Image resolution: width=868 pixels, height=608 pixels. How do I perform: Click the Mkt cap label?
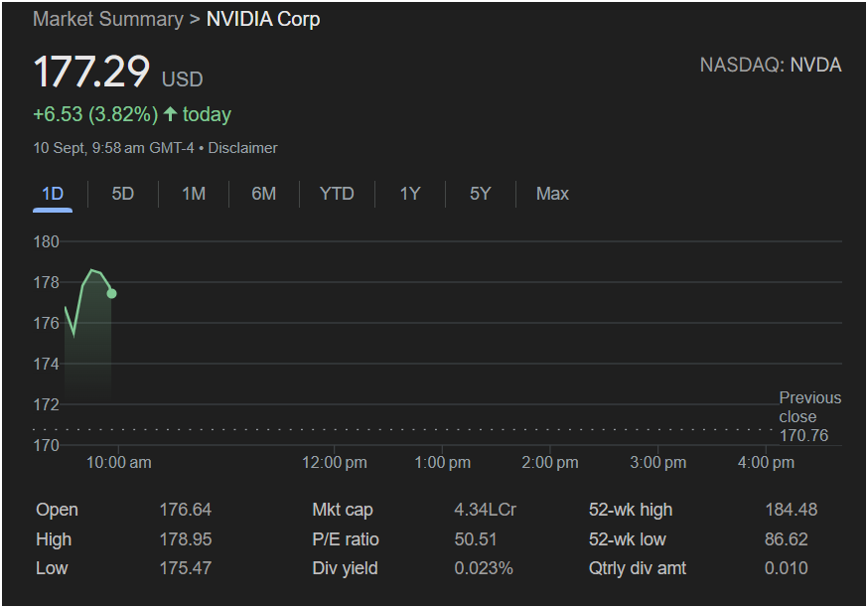click(343, 510)
